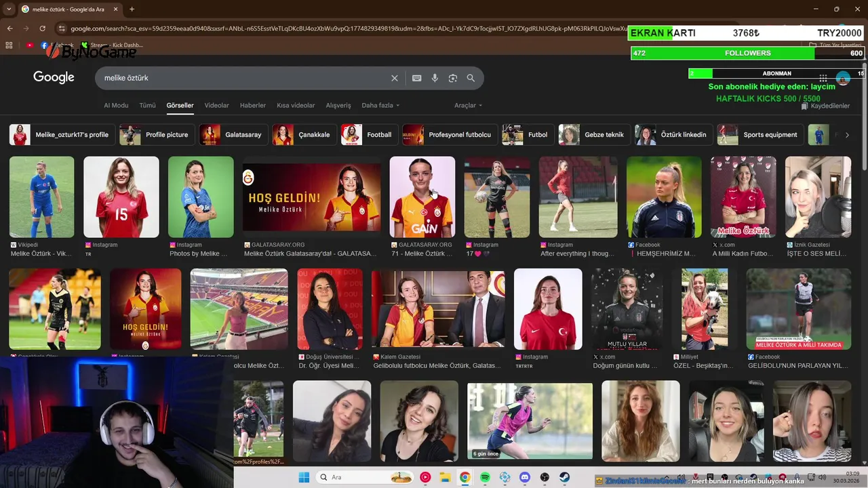This screenshot has width=868, height=488.
Task: Open the HOŞ GELDİN! Galatasaray banner image
Action: [312, 197]
